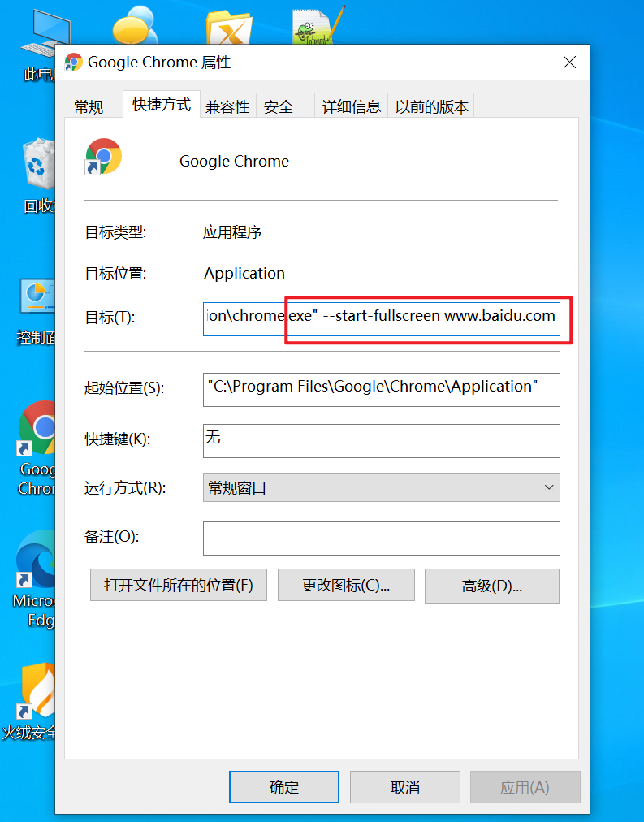Click inside the 目标 target field

381,318
